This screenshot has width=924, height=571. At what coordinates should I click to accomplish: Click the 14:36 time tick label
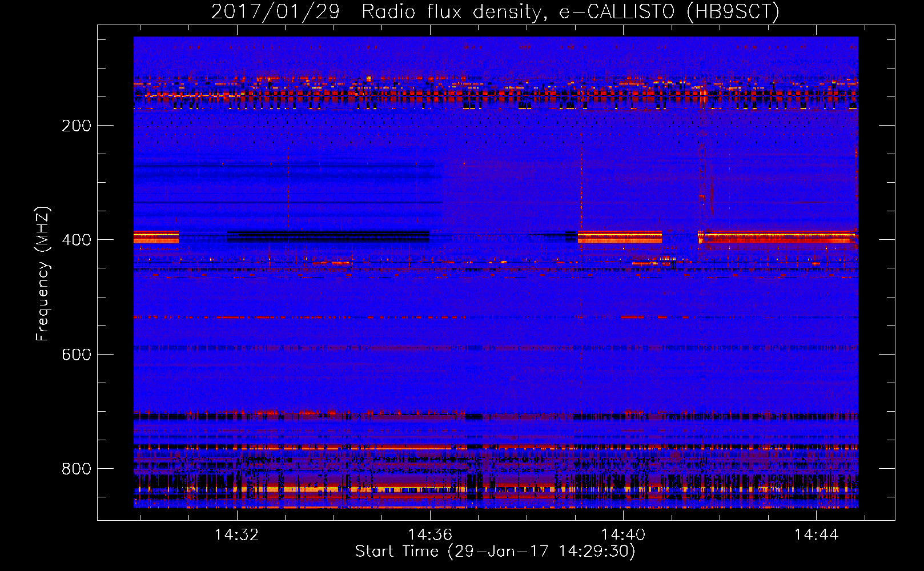click(x=430, y=534)
